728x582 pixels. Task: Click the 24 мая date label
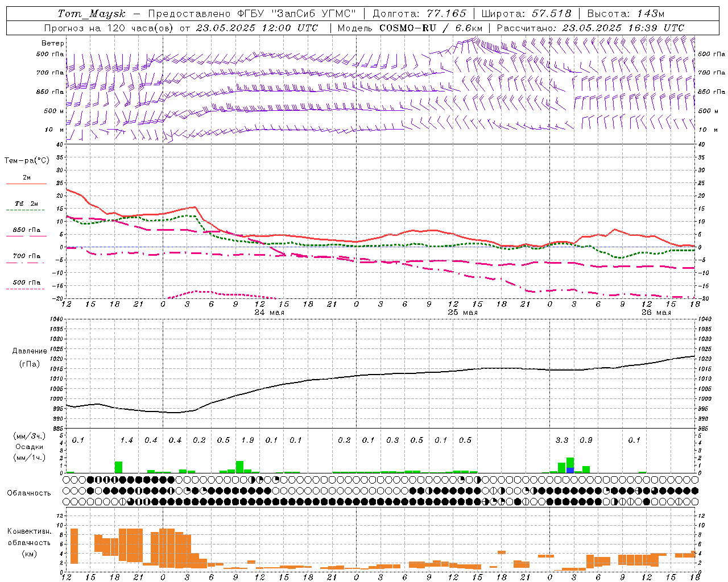(269, 313)
